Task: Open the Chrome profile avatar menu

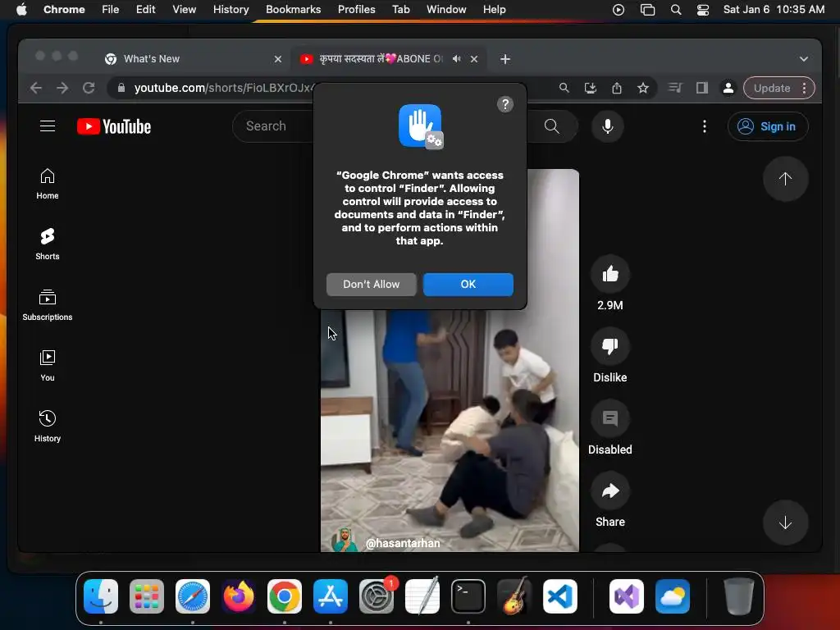Action: (728, 88)
